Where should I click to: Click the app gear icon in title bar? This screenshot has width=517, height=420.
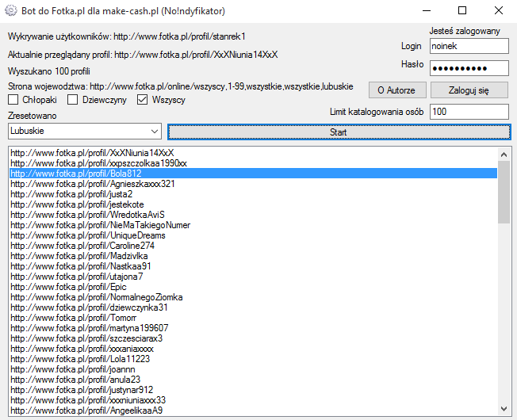[x=12, y=11]
